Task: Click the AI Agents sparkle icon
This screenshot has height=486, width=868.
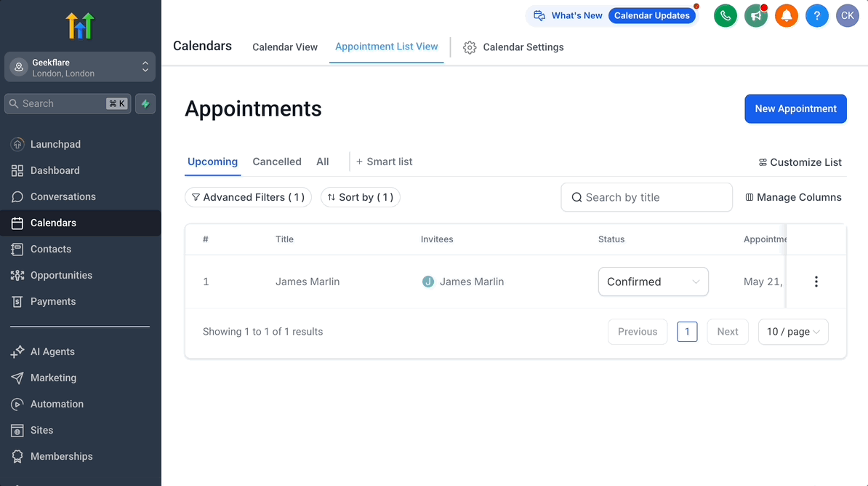Action: [x=17, y=351]
